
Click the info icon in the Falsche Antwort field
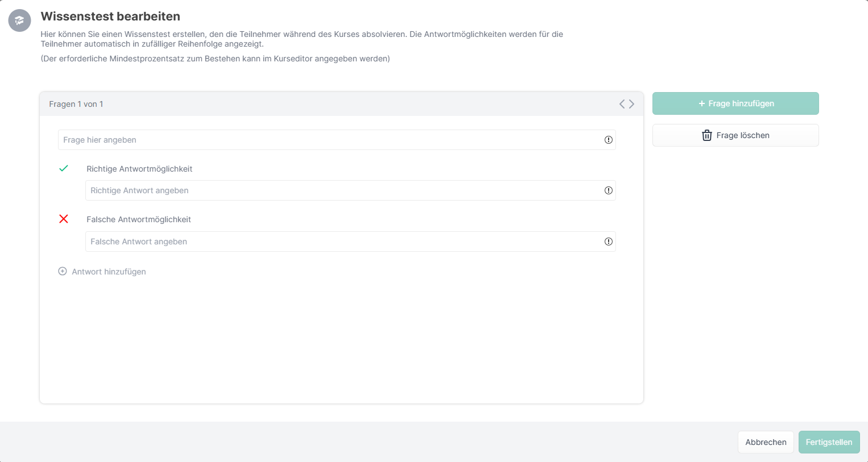click(x=608, y=242)
